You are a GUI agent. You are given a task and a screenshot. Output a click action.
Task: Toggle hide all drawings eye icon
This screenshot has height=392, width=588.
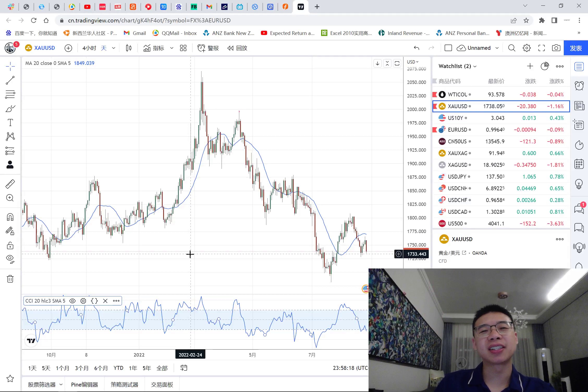click(10, 259)
